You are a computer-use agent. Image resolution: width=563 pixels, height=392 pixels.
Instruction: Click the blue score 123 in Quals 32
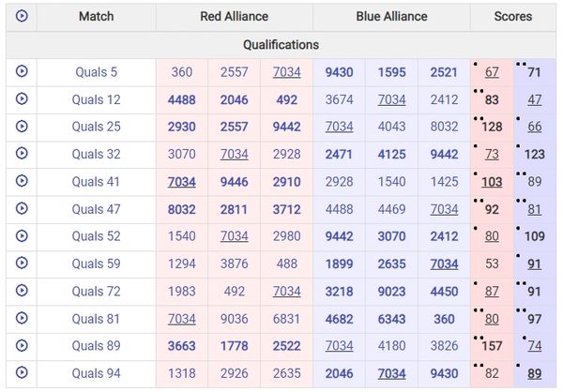coord(535,155)
